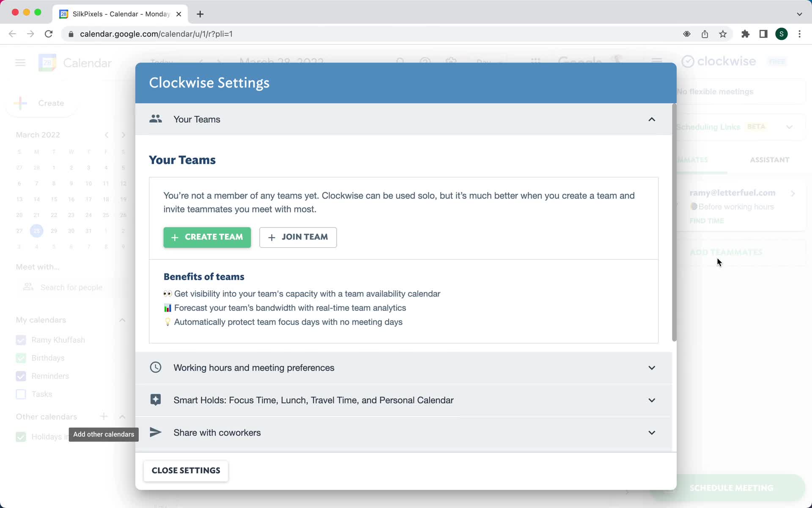812x508 pixels.
Task: Close the SilkPixels Calendar tab
Action: pyautogui.click(x=179, y=14)
